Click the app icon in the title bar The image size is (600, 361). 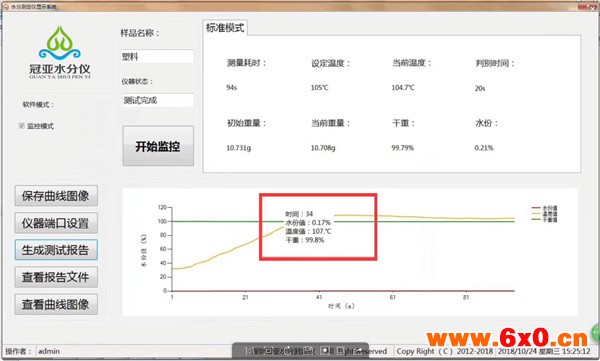pyautogui.click(x=5, y=7)
